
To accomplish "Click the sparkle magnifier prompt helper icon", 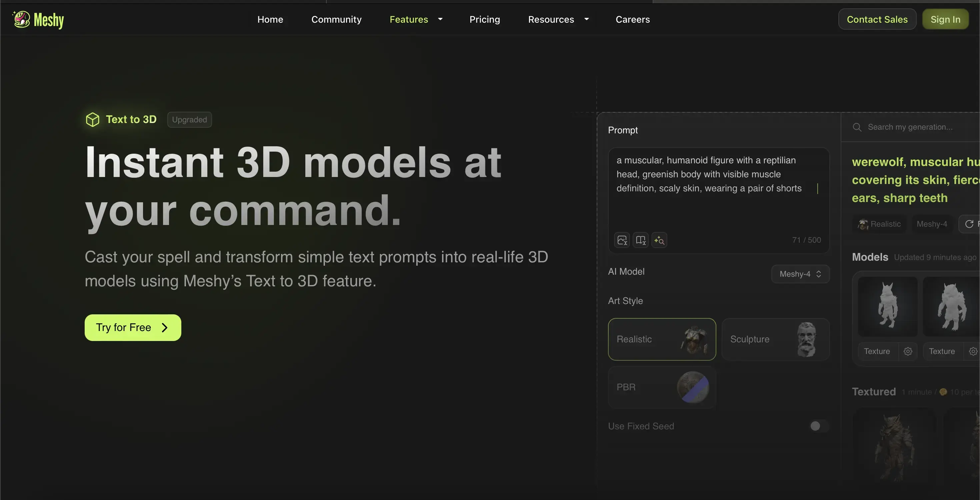I will coord(659,240).
